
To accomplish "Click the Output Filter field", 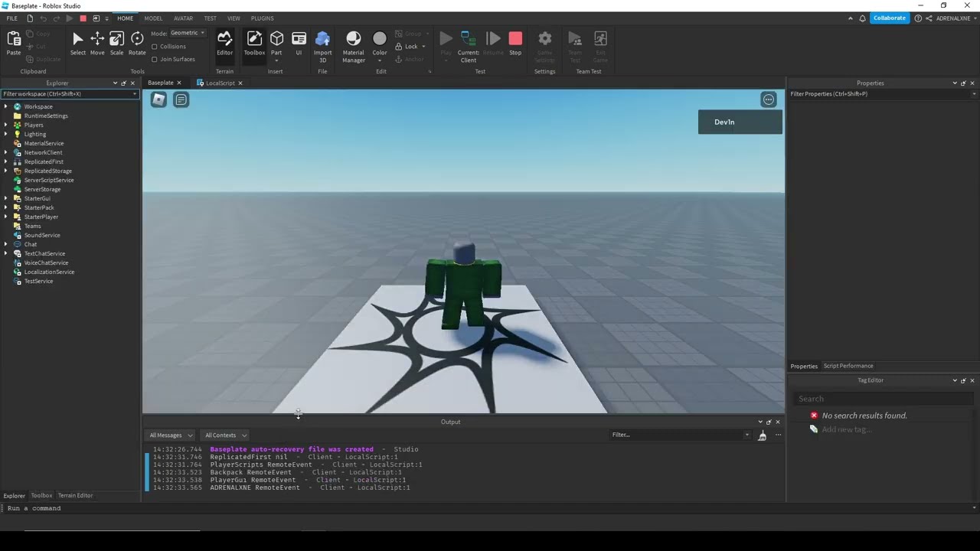I will (680, 435).
